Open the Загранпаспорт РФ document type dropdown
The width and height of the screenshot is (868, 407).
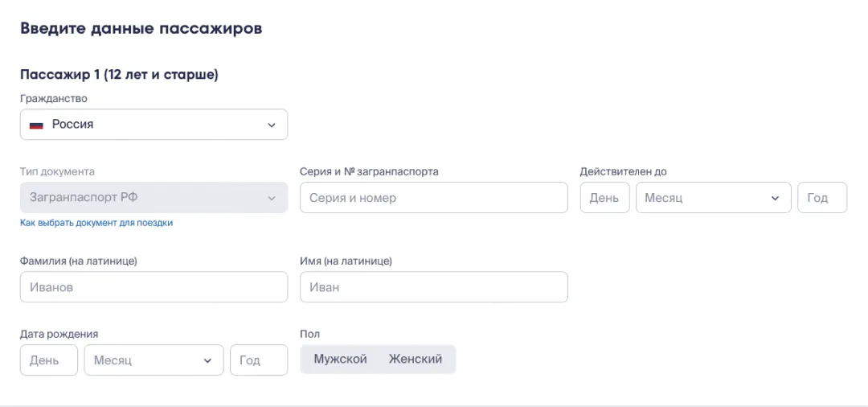154,197
